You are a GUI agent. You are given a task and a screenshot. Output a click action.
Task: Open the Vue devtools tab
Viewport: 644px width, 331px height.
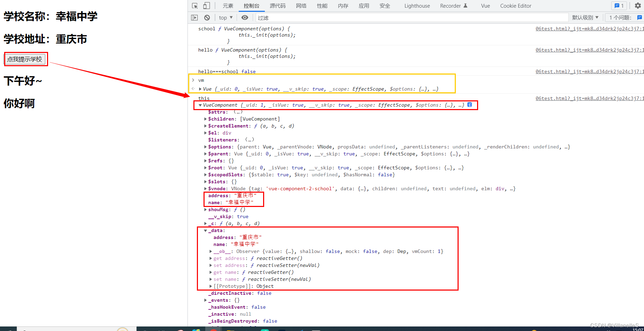pyautogui.click(x=485, y=6)
